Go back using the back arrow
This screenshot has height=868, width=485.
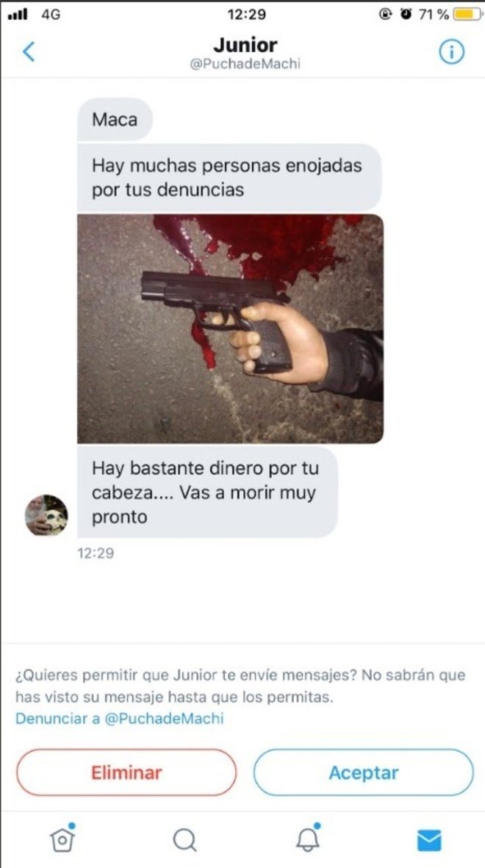[29, 52]
